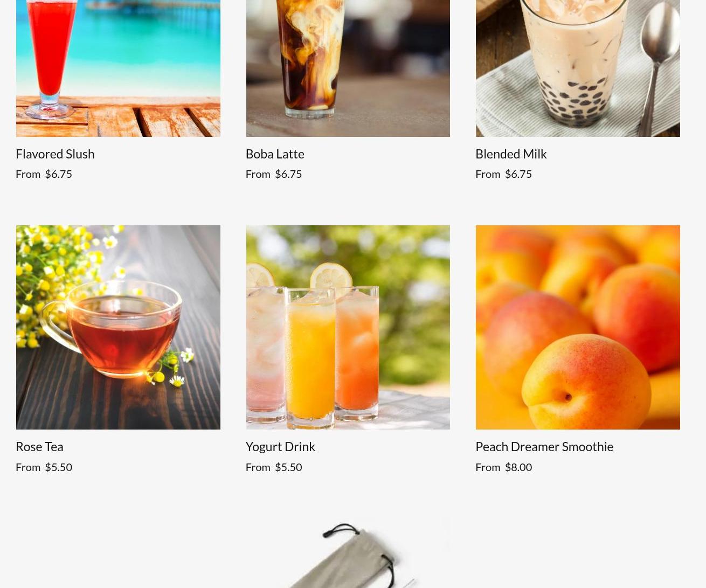Click the Rose Tea title link
706x588 pixels.
point(39,446)
